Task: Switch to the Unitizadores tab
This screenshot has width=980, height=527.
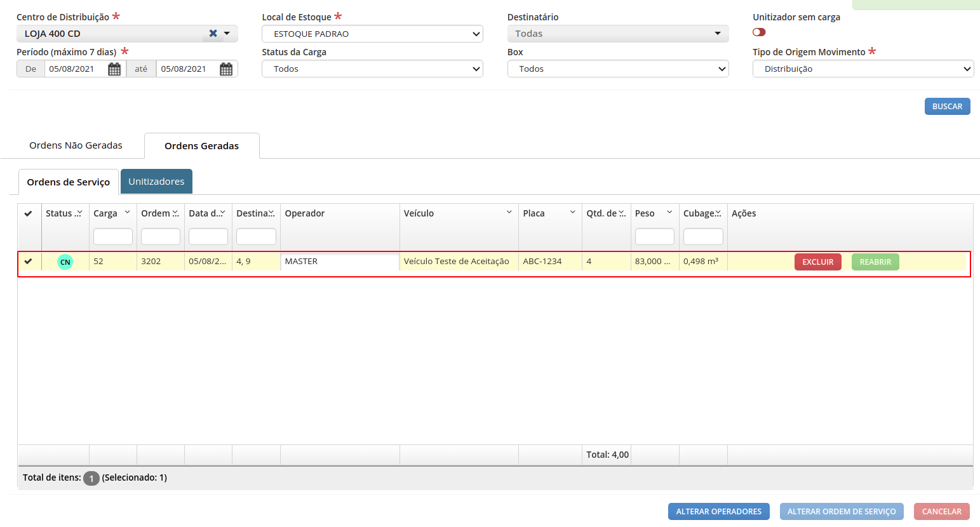Action: [x=156, y=182]
